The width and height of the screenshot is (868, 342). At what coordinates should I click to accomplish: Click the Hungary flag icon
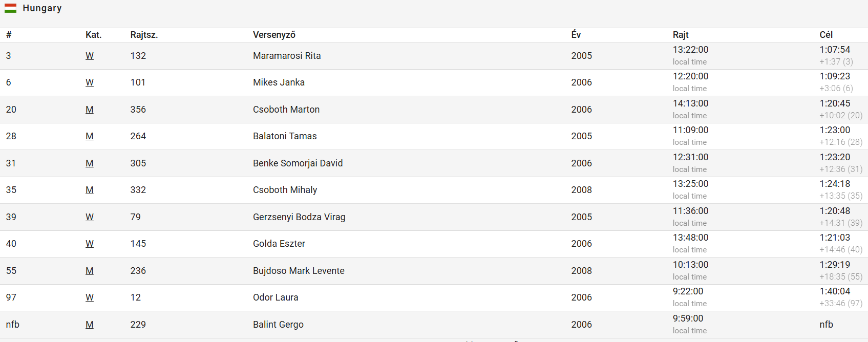(10, 8)
